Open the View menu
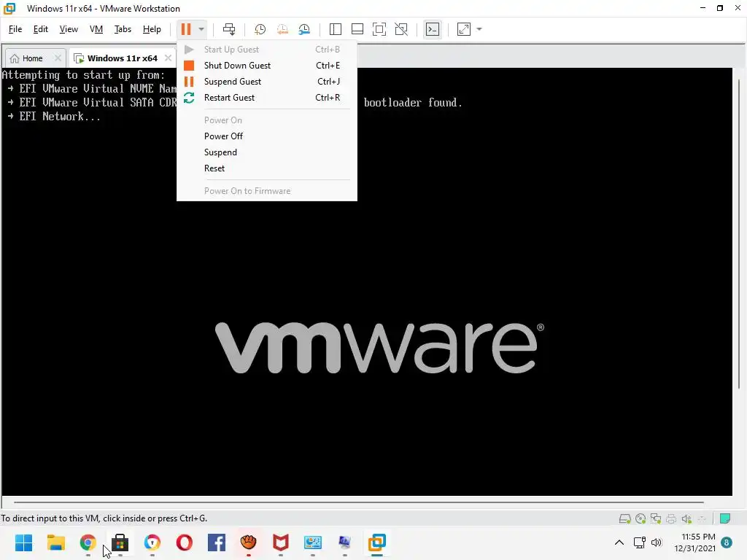The height and width of the screenshot is (560, 747). click(69, 29)
